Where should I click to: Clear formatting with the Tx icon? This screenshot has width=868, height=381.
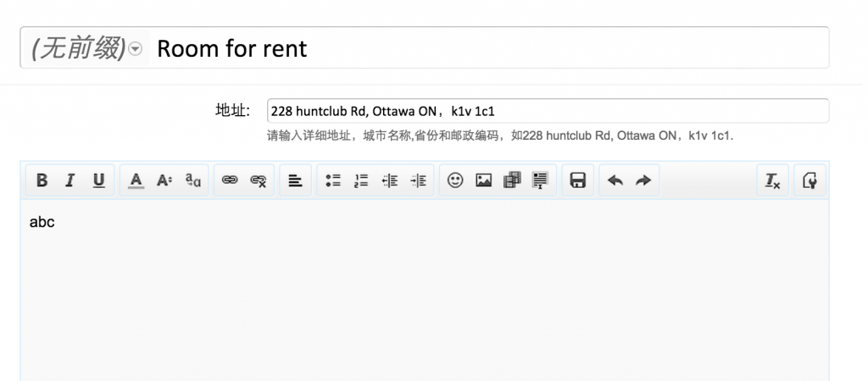[772, 180]
